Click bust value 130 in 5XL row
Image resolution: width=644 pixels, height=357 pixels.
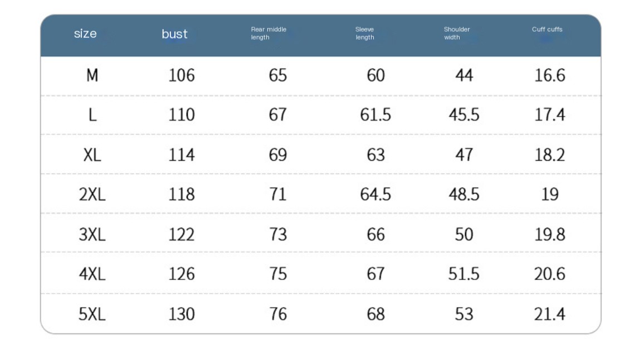182,314
